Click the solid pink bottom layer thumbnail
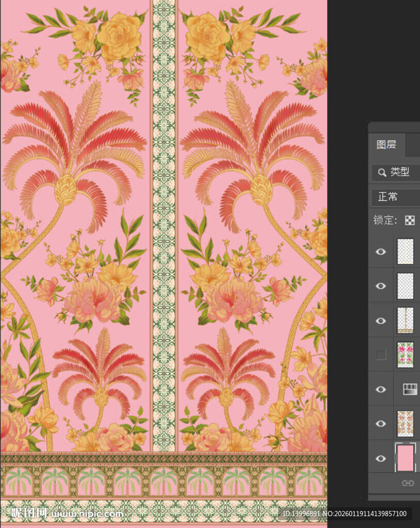Screen dimensions: 420x528 pos(405,458)
